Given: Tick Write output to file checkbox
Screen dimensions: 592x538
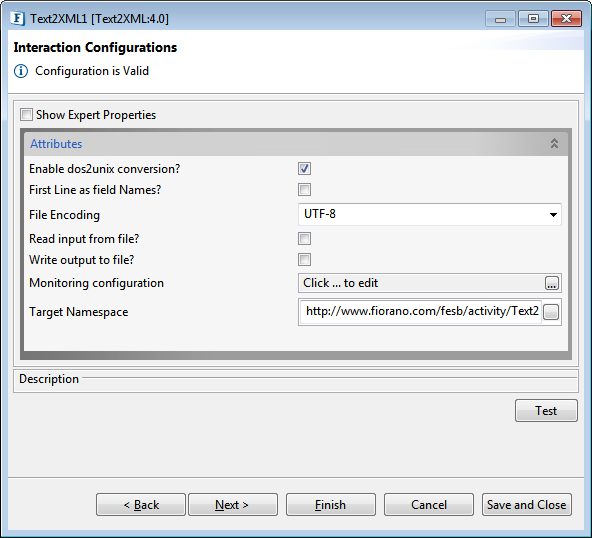Looking at the screenshot, I should [x=304, y=260].
